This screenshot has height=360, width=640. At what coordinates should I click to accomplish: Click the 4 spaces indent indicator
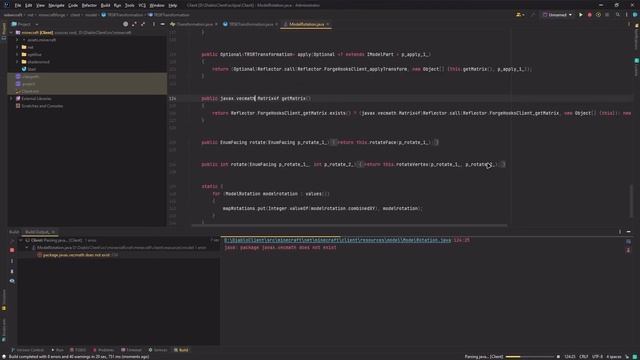[614, 357]
